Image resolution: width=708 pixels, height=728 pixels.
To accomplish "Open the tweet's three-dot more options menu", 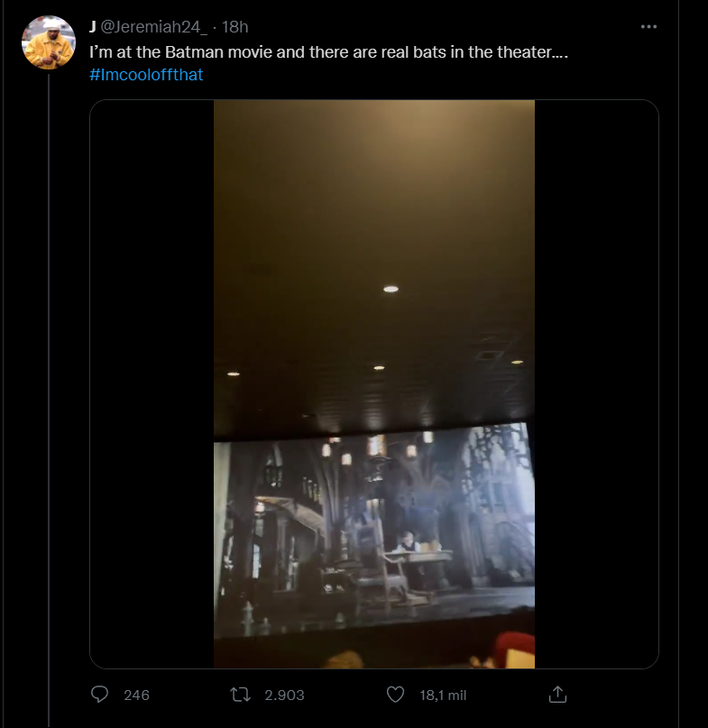I will click(x=648, y=27).
